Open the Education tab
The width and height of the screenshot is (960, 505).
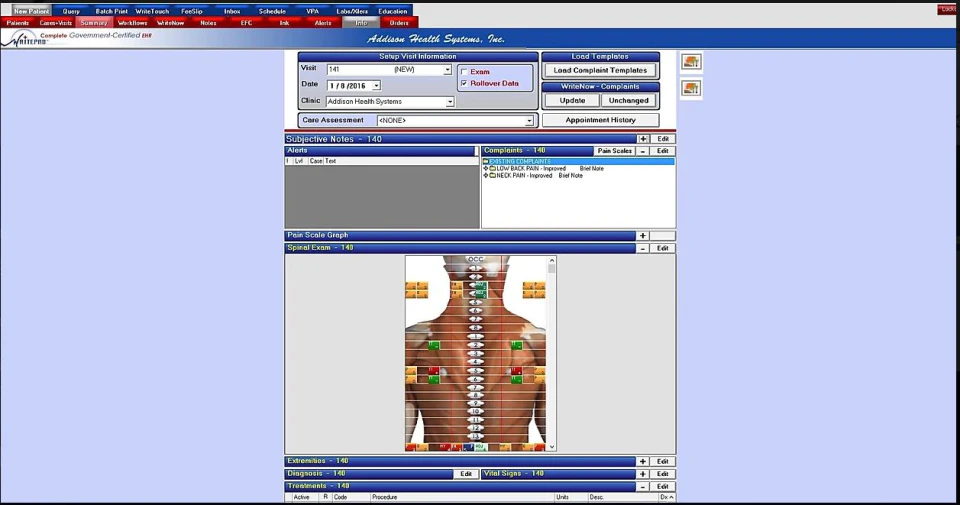tap(392, 11)
